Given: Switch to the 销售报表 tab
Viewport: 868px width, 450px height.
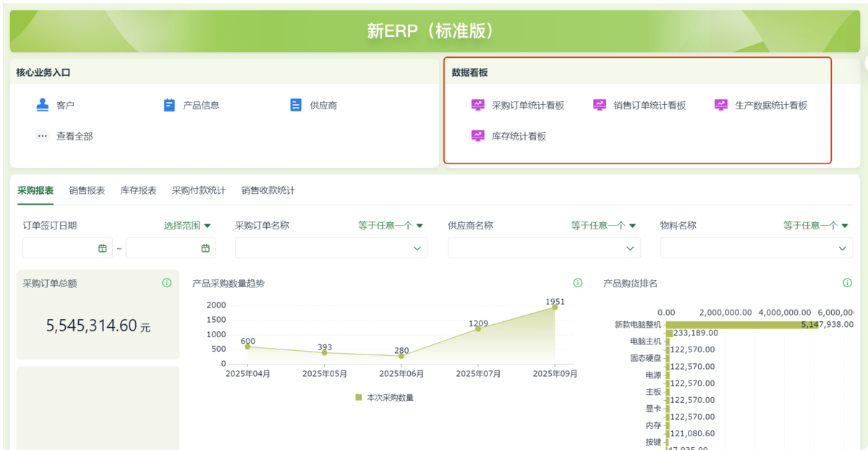Looking at the screenshot, I should tap(87, 191).
